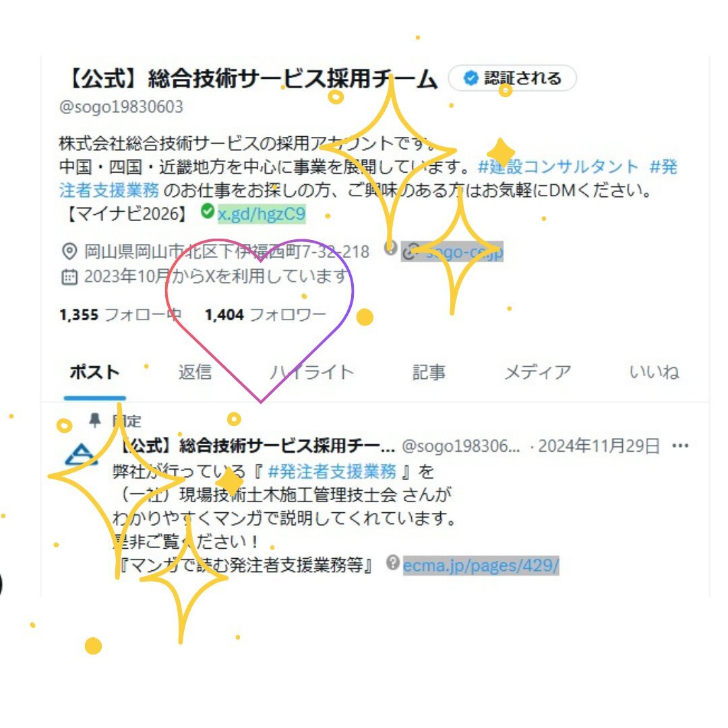Screen dimensions: 728x728
Task: Switch to the ハイライト tab
Action: pyautogui.click(x=311, y=372)
